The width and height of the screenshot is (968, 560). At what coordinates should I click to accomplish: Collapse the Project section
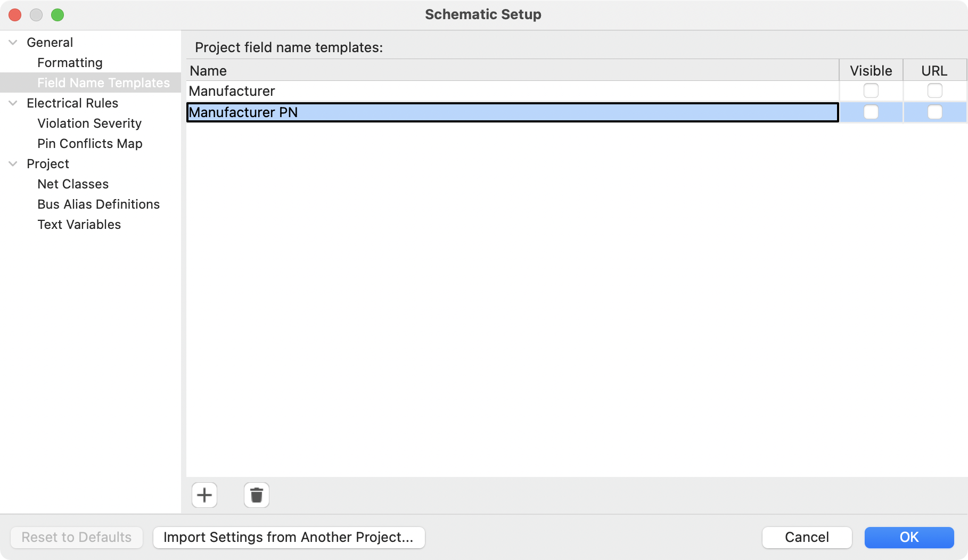12,164
